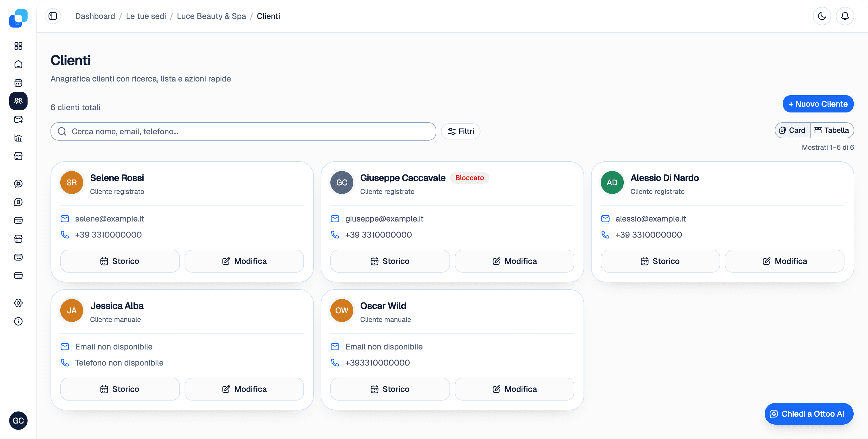Image resolution: width=868 pixels, height=439 pixels.
Task: Open notifications bell icon
Action: click(x=845, y=16)
